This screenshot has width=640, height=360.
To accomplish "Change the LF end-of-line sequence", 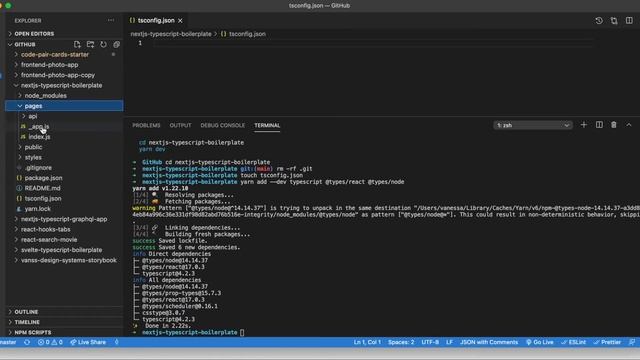I will tap(449, 342).
